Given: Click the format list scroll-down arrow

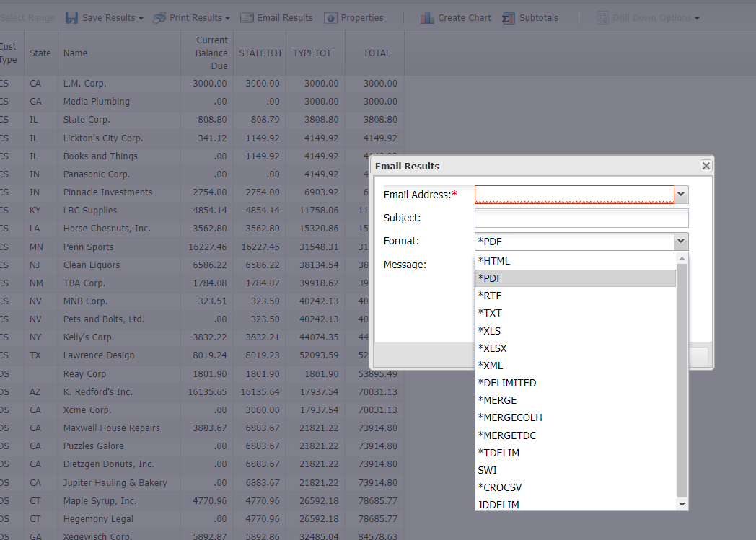Looking at the screenshot, I should coord(682,505).
